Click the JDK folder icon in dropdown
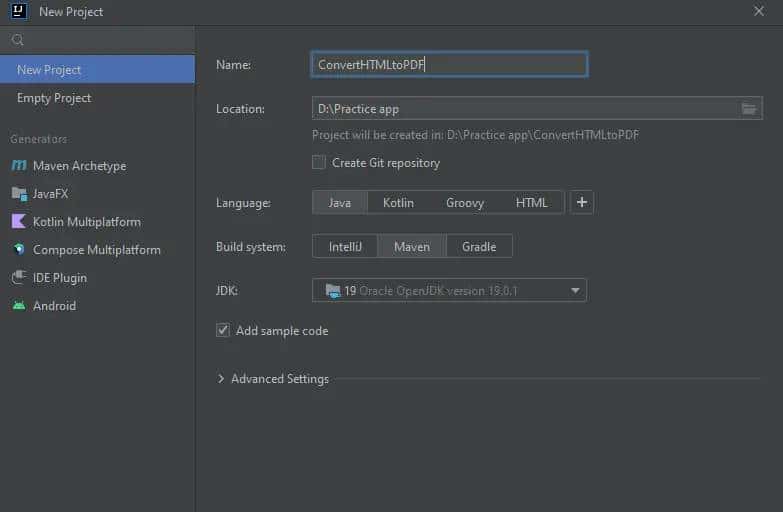The height and width of the screenshot is (512, 783). 333,290
